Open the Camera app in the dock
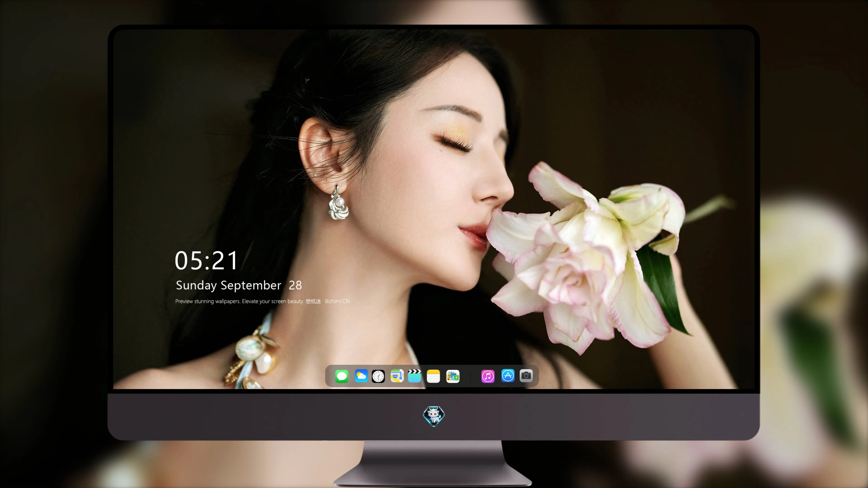 tap(526, 376)
